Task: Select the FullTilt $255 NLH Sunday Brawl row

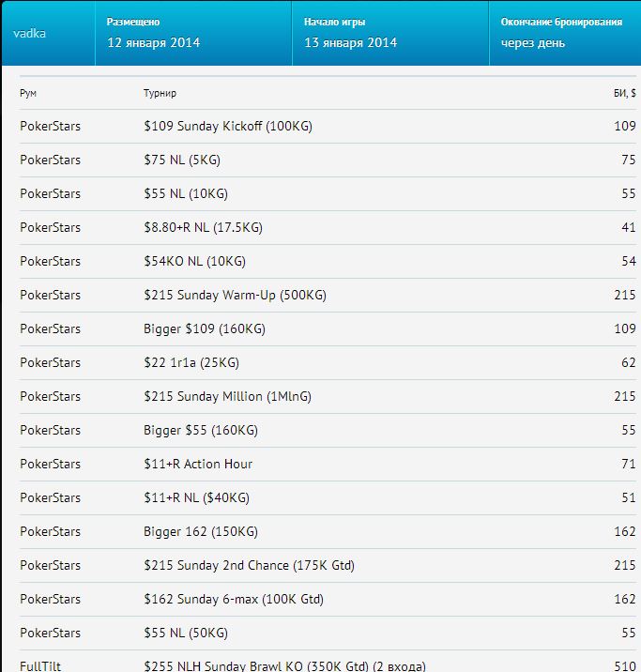Action: coord(328,662)
